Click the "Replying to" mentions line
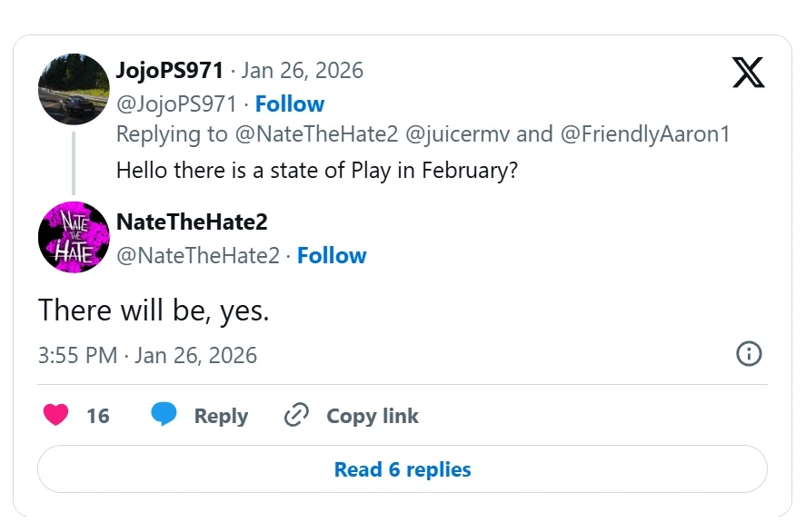 [x=423, y=134]
